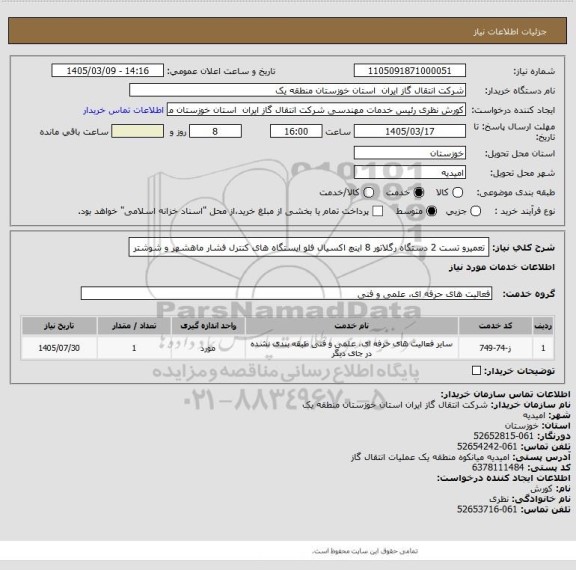Toggle the Islamic treasury payment checkbox
Image resolution: width=576 pixels, height=570 pixels.
[x=377, y=211]
